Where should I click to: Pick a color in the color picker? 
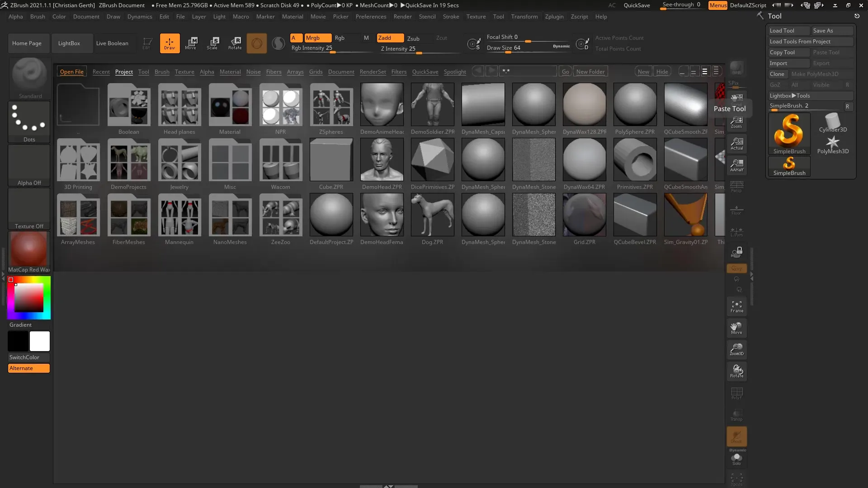(x=29, y=297)
